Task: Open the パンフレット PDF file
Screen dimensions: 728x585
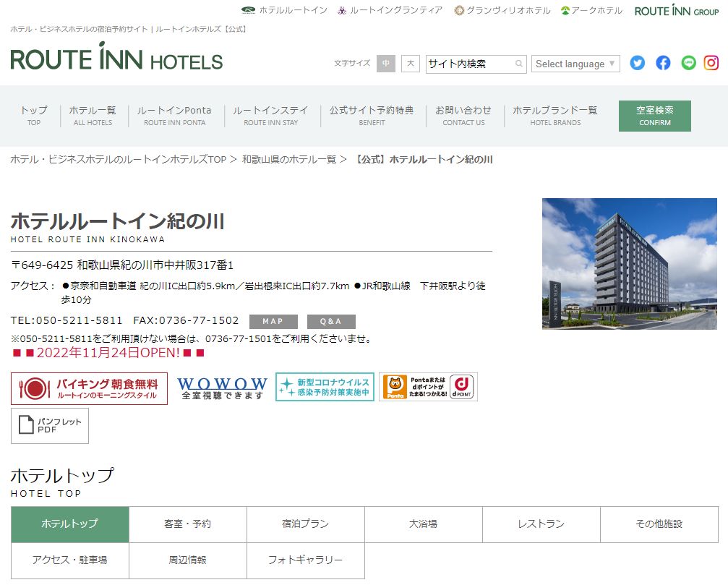Action: tap(50, 426)
